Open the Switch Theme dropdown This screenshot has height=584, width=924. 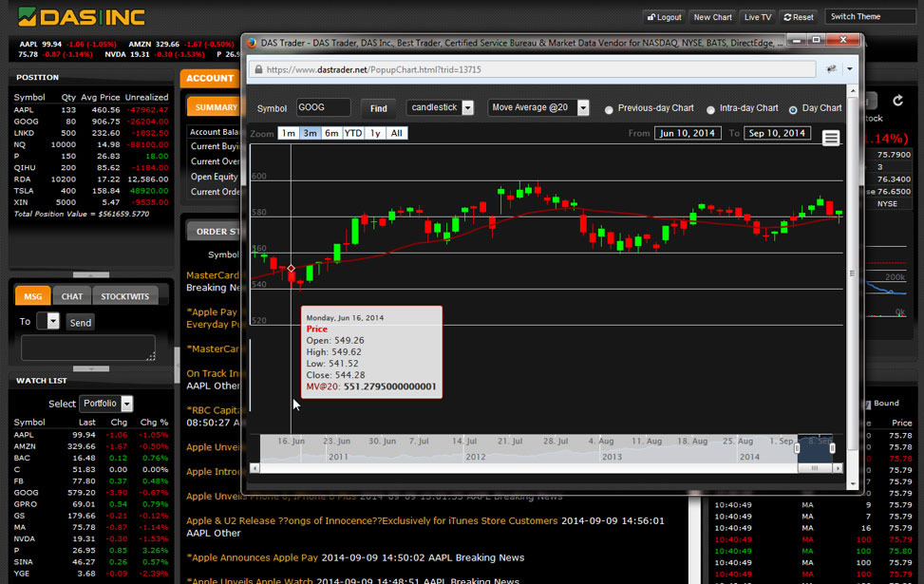(870, 16)
